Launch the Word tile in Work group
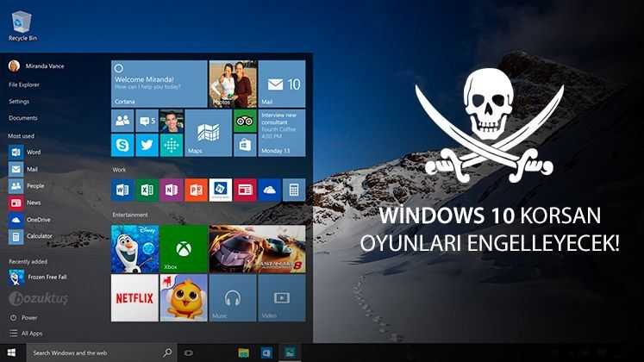 pyautogui.click(x=122, y=190)
